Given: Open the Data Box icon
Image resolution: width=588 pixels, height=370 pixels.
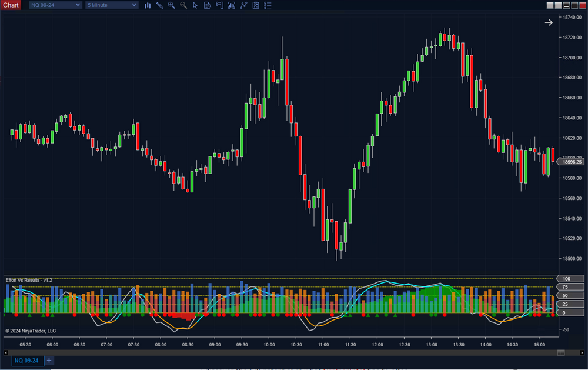Looking at the screenshot, I should tap(208, 5).
